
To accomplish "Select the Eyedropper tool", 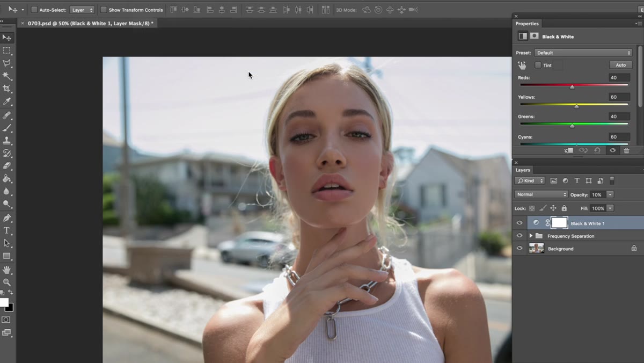I will click(x=6, y=101).
